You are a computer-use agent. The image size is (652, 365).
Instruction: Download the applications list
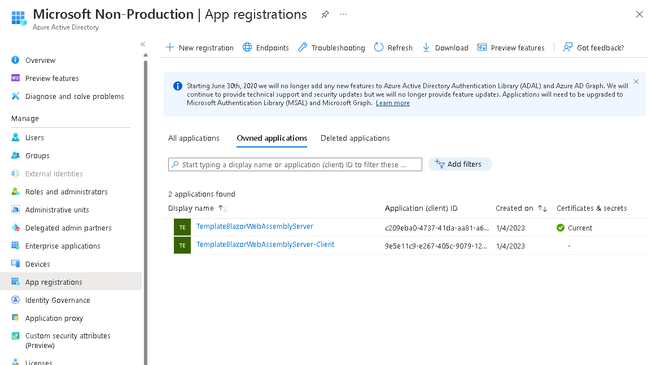(x=445, y=48)
